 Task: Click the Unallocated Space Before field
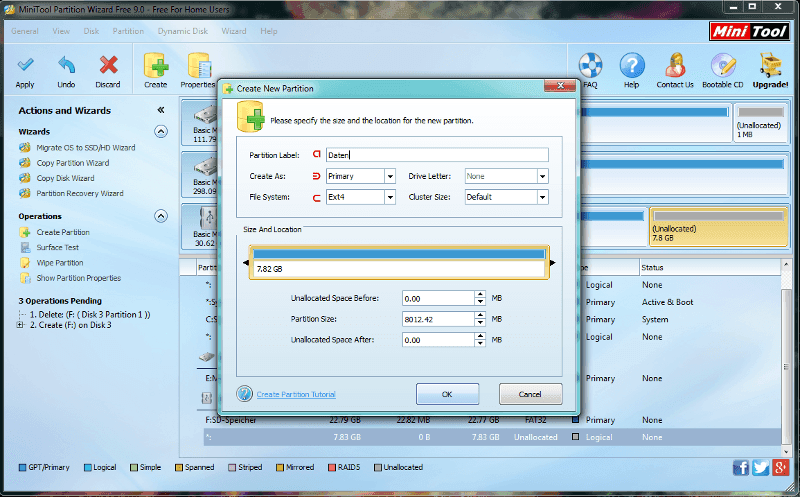(x=438, y=299)
